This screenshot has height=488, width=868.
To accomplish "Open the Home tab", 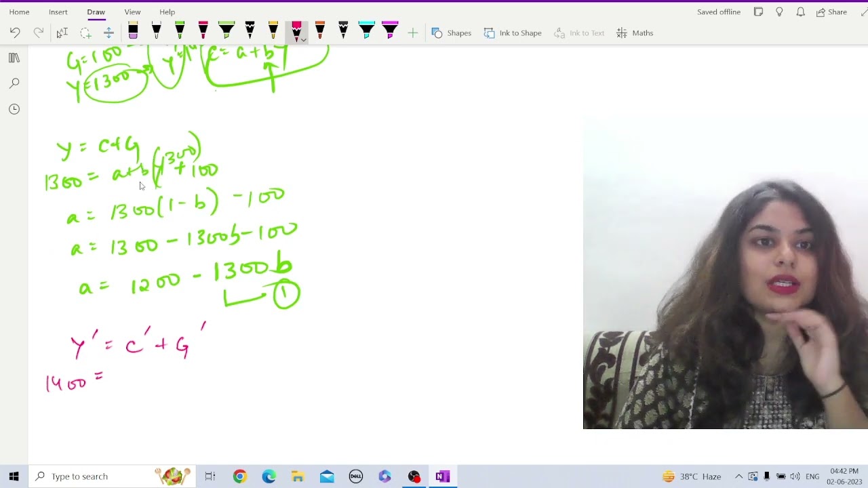I will [x=19, y=12].
